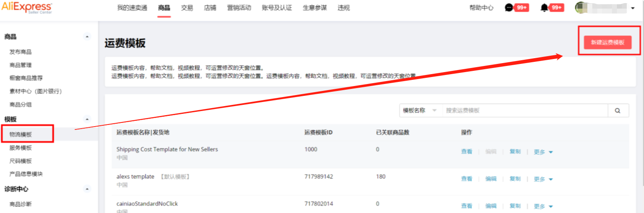
Task: Open the 账号及认证 top menu
Action: point(277,8)
